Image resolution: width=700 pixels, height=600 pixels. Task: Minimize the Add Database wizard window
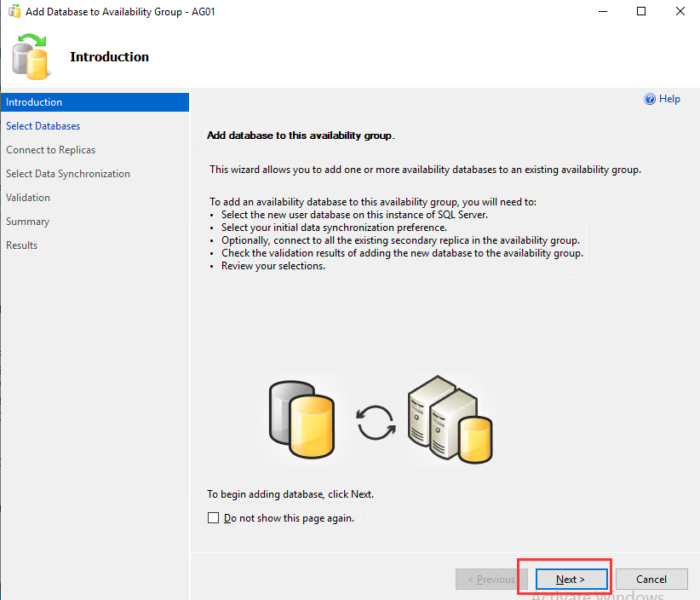coord(601,12)
